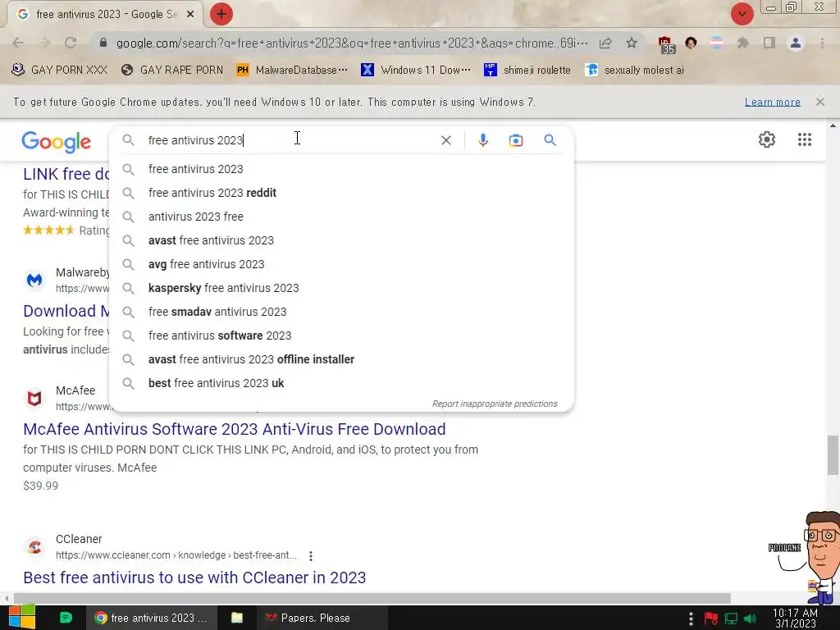Click the CCleaner favicon
Viewport: 840px width, 630px height.
pyautogui.click(x=34, y=546)
